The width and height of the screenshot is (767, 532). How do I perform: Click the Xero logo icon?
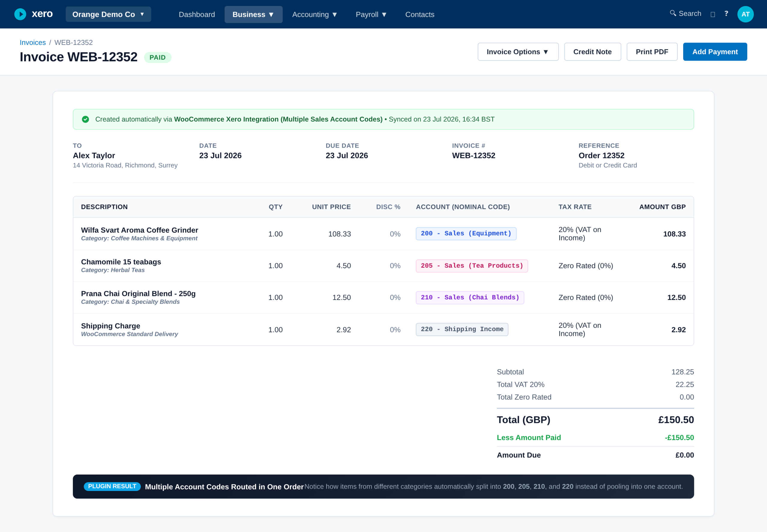[20, 14]
